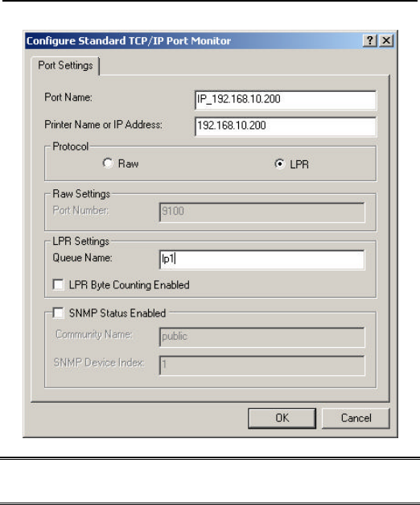The width and height of the screenshot is (420, 505).
Task: Click the Port Name label
Action: click(x=68, y=97)
